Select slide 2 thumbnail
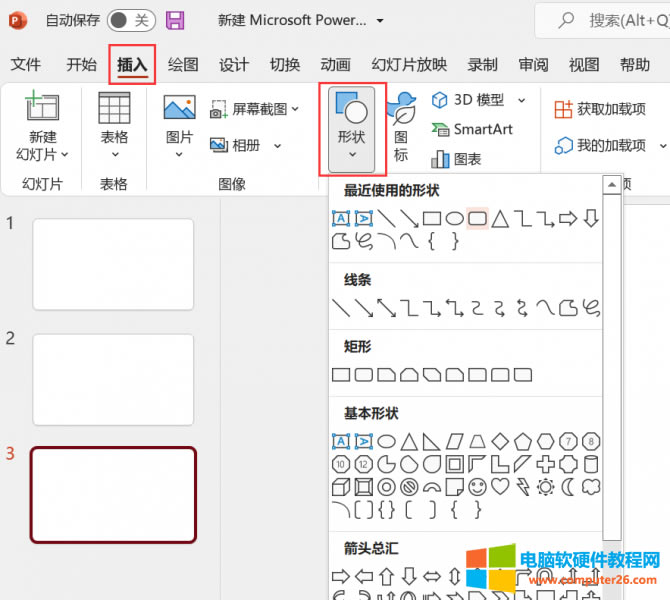 tap(113, 366)
